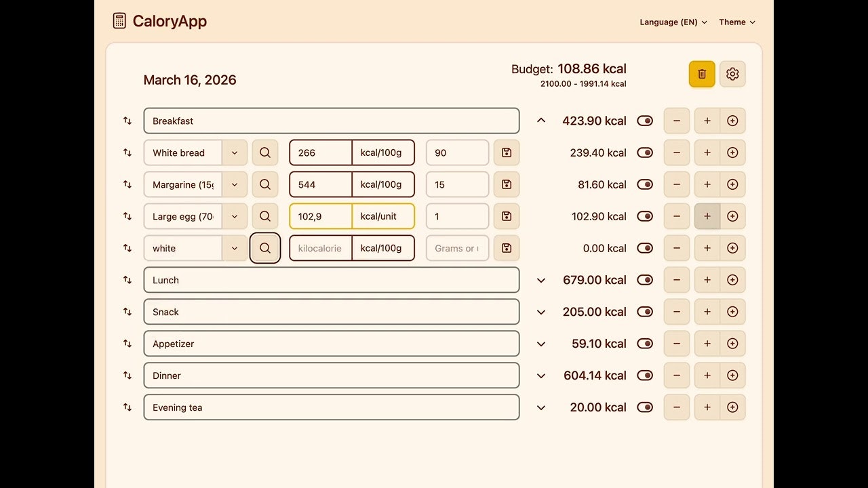Click reorder arrows for Breakfast row

click(x=127, y=121)
